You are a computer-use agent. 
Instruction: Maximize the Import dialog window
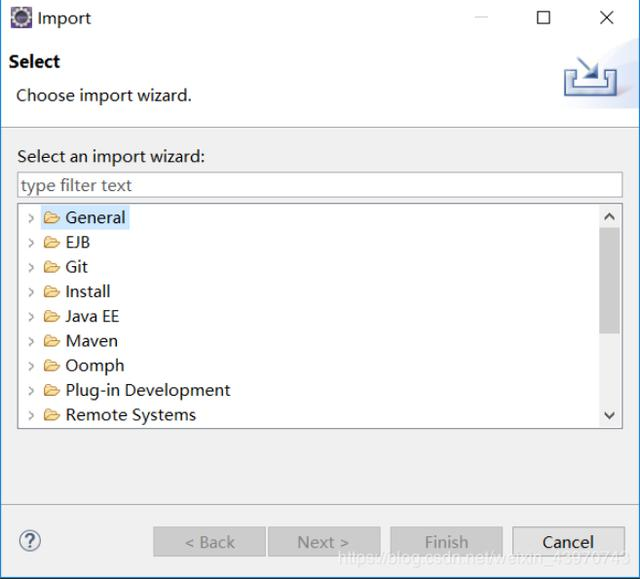pyautogui.click(x=543, y=18)
